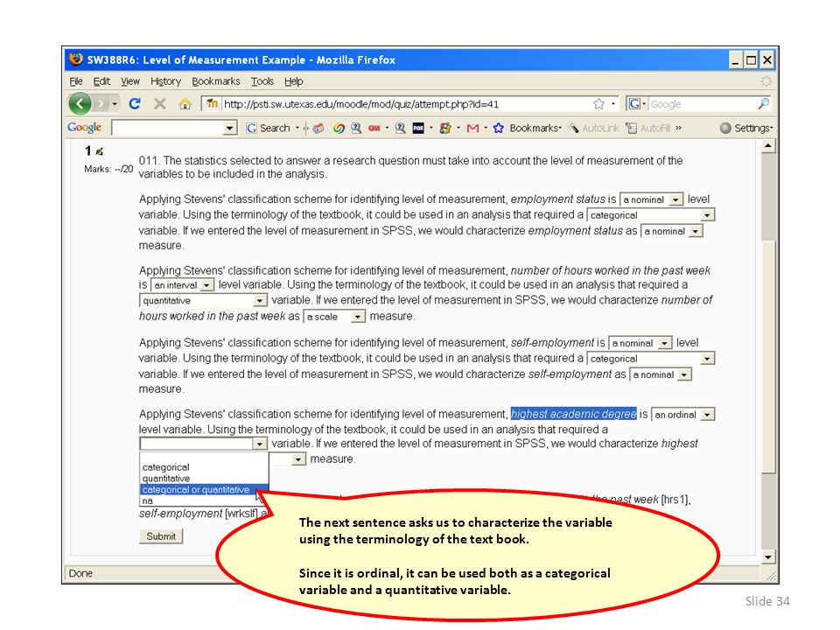Open the Tools menu
840x630 pixels.
[x=262, y=81]
